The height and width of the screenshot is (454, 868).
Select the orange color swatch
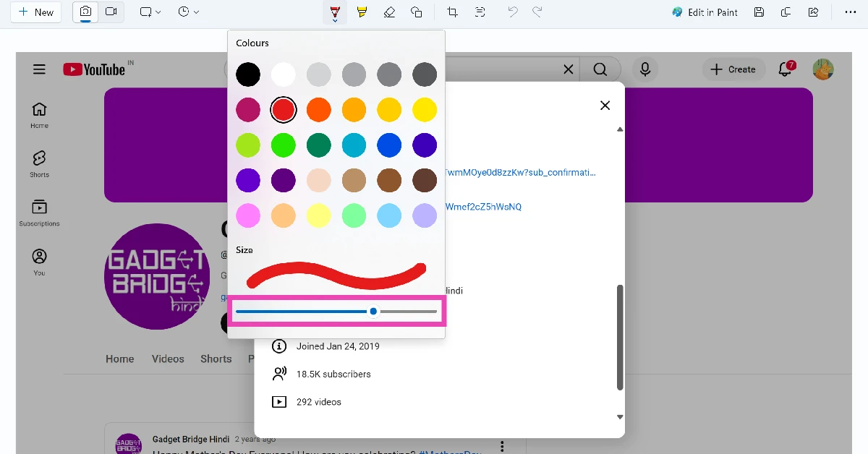coord(318,109)
